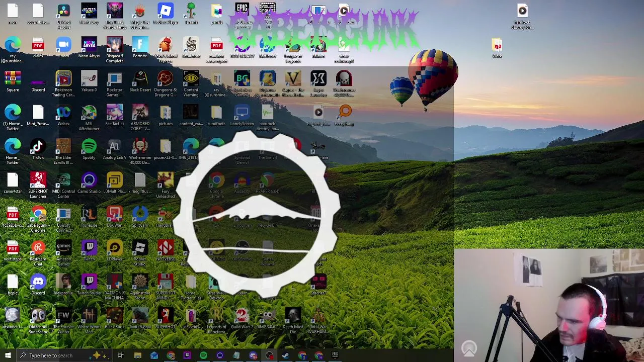Focus the Type here to search box

coord(63,355)
